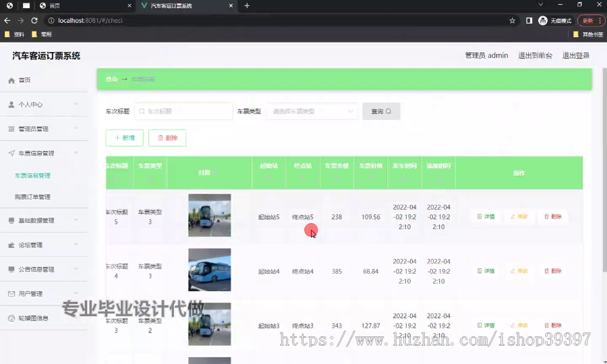Open the 轮播图信息 sidebar item
The height and width of the screenshot is (364, 607).
33,318
